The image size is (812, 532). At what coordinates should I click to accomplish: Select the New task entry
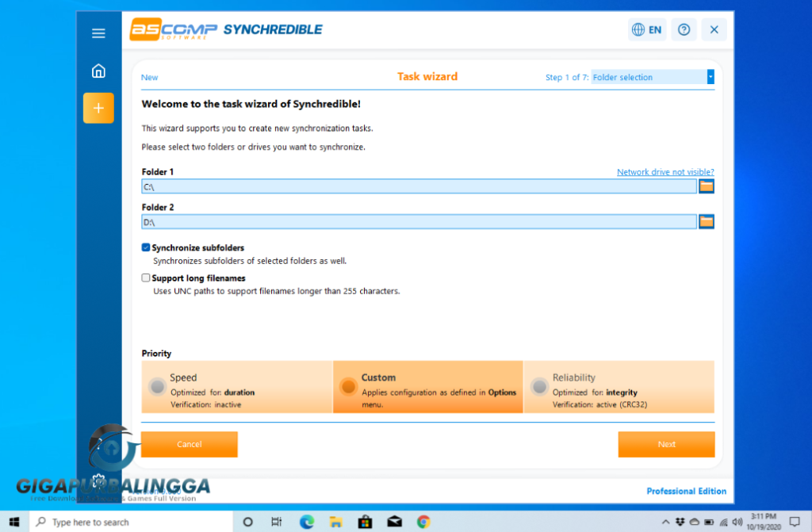tap(149, 77)
